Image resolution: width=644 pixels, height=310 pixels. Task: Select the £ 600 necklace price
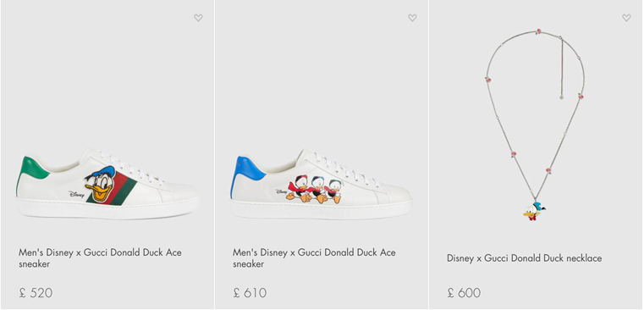(x=464, y=293)
